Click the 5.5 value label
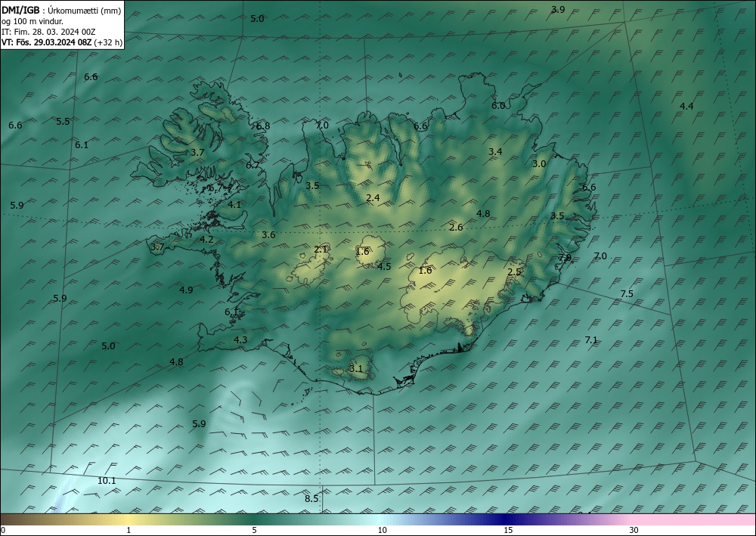 [63, 122]
